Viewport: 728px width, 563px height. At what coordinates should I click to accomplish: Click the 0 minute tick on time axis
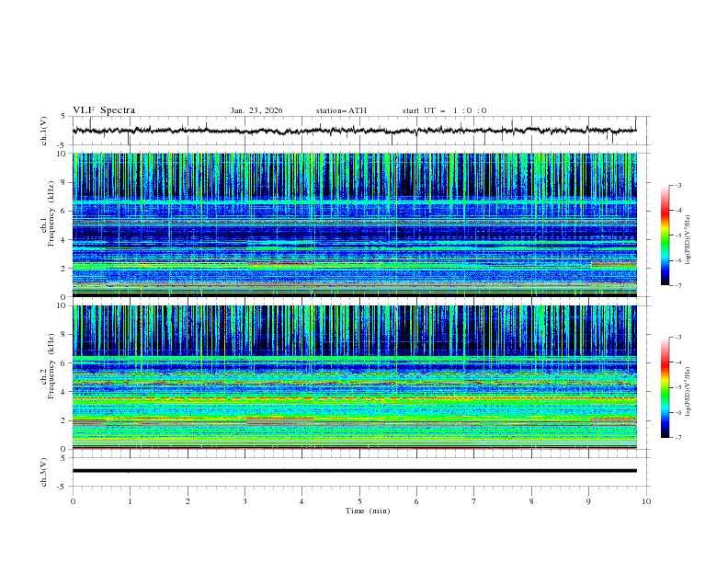click(x=73, y=501)
